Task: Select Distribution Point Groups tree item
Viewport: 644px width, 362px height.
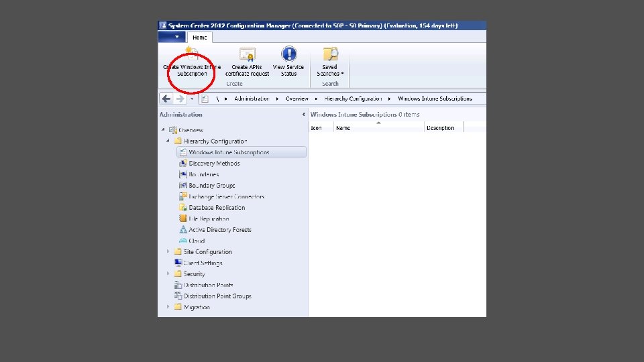Action: (x=217, y=296)
